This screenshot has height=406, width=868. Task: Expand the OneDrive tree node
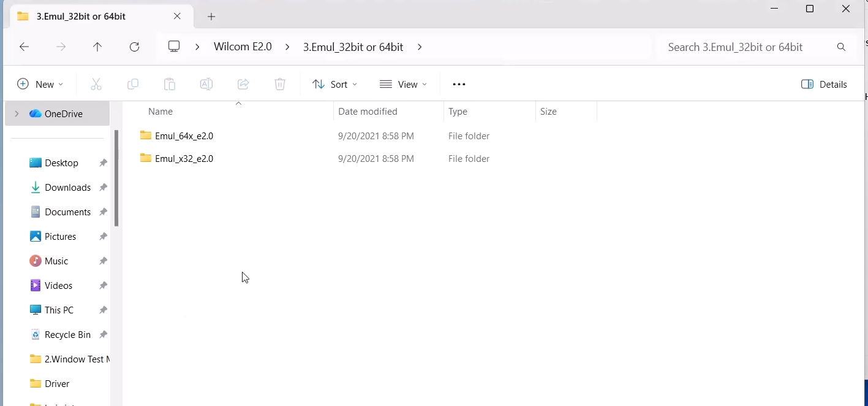click(x=17, y=113)
